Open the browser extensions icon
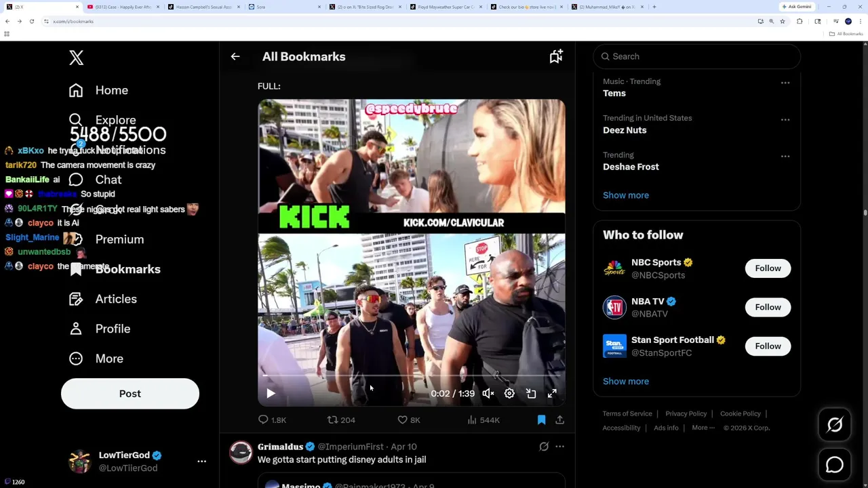This screenshot has height=488, width=868. pos(800,21)
